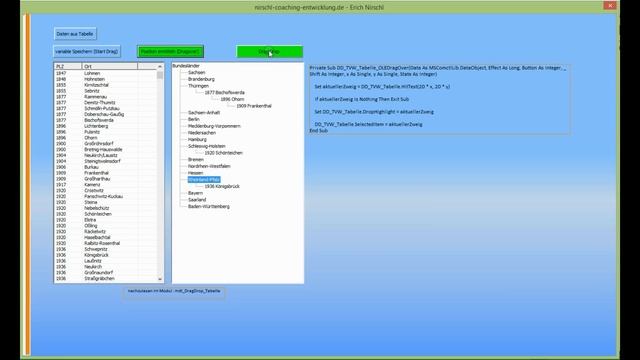Select the Großröhrsdorf list row
This screenshot has height=360, width=640.
tap(105, 144)
